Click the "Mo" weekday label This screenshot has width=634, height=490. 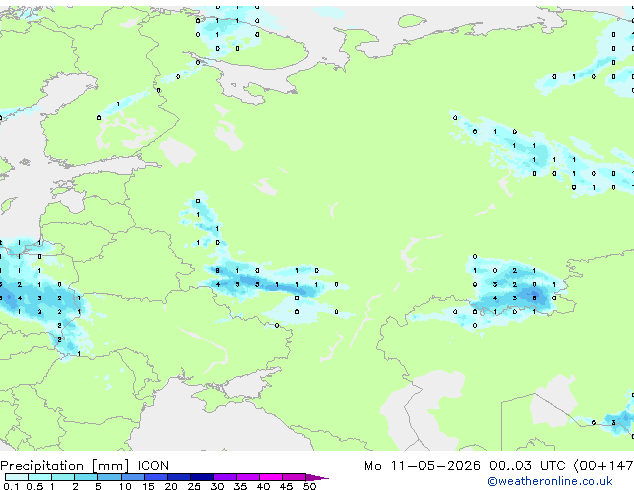373,466
